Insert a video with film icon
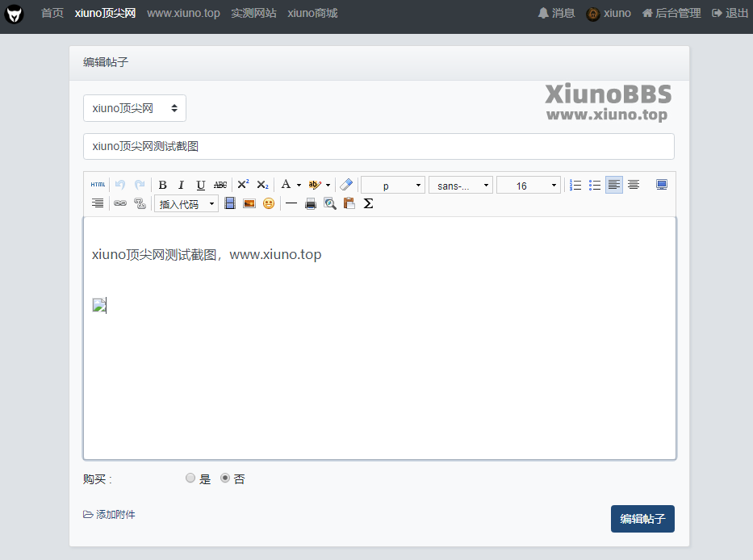753x560 pixels. (x=230, y=203)
